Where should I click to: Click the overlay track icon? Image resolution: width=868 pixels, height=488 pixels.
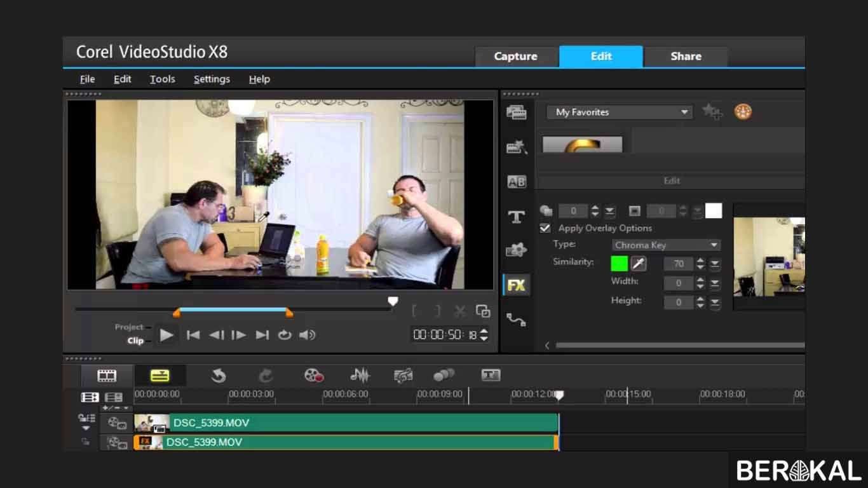tap(117, 442)
